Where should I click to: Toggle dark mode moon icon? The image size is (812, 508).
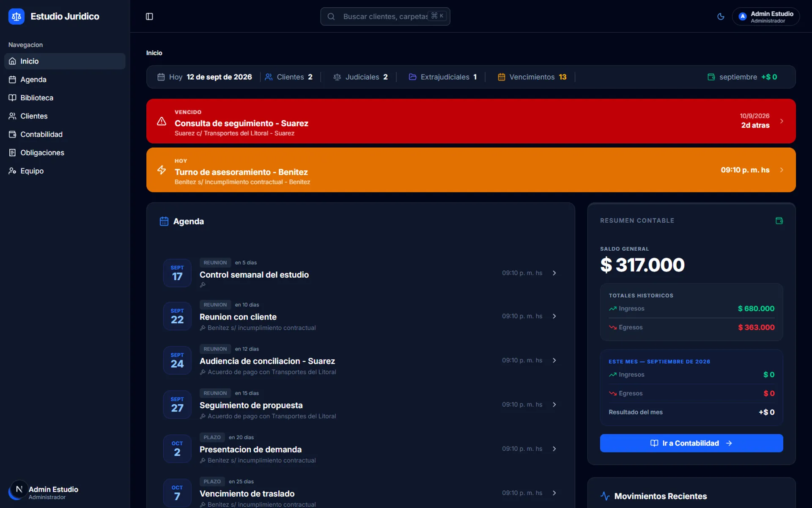721,17
